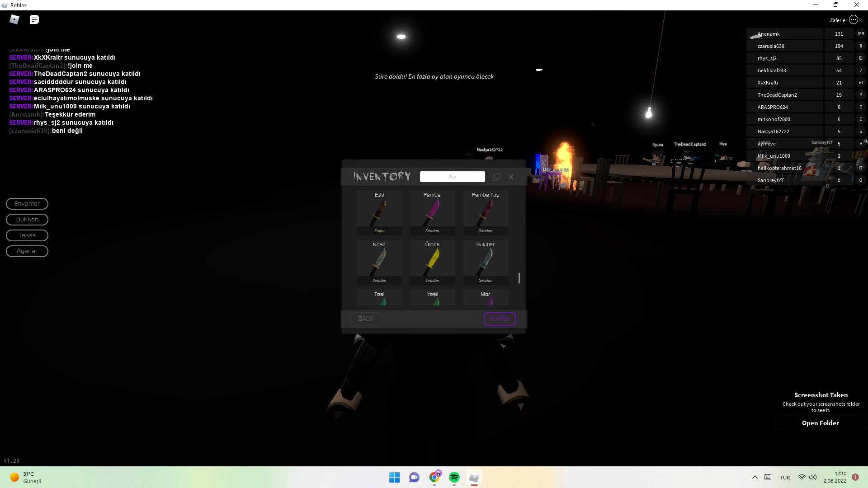Image resolution: width=868 pixels, height=488 pixels.
Task: Select Geldikral343 in the player list
Action: point(785,70)
